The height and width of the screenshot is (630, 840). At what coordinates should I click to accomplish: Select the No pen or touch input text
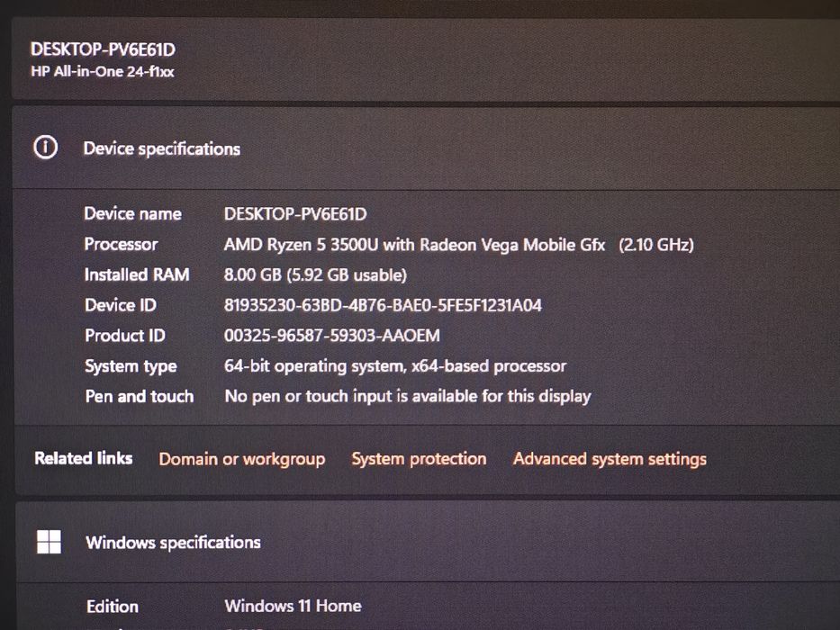click(x=408, y=396)
